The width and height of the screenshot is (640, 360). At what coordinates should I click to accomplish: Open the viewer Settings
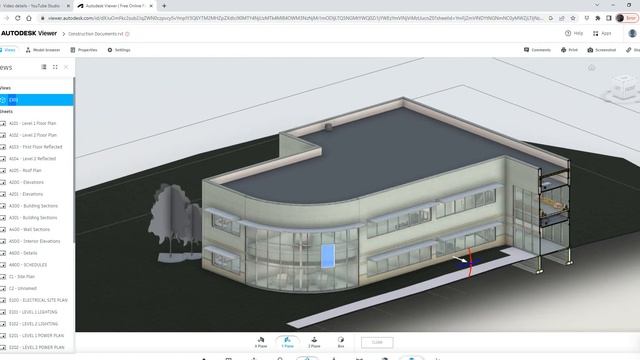point(119,50)
